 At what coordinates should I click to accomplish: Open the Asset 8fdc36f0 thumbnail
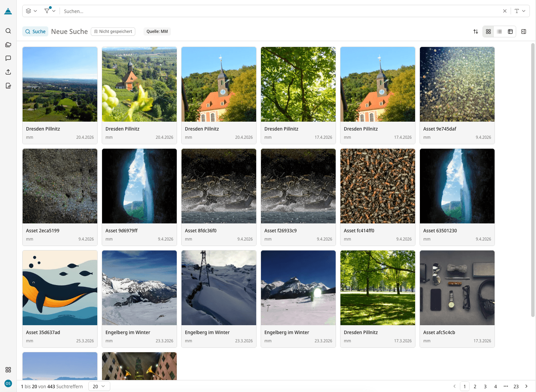pos(219,186)
